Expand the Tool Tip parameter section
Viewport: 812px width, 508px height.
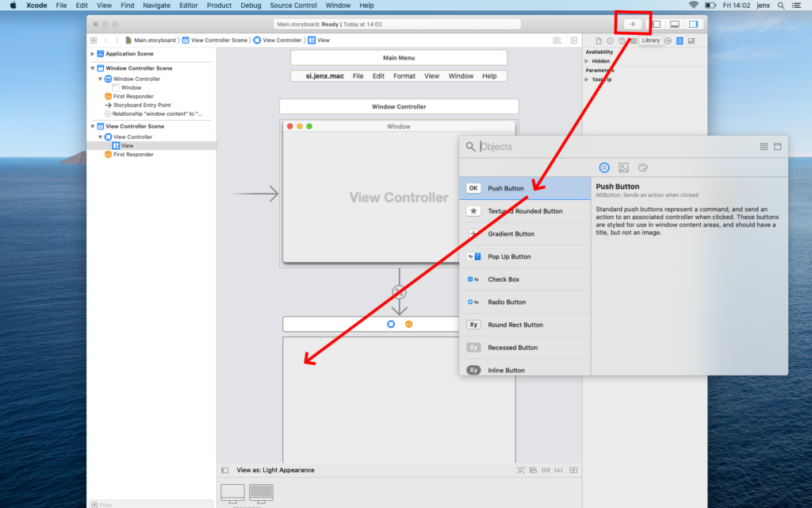point(586,80)
